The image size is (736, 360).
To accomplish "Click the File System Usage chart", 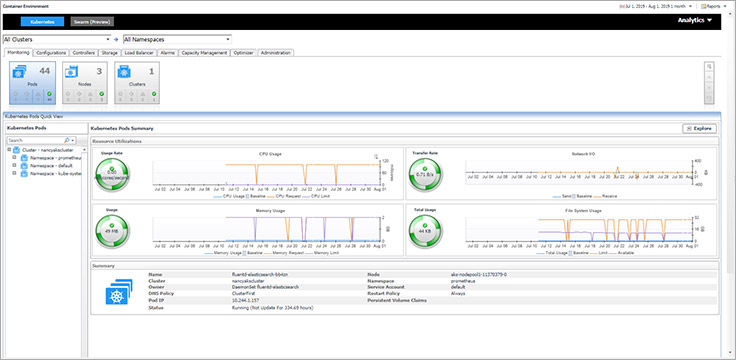I will 580,230.
